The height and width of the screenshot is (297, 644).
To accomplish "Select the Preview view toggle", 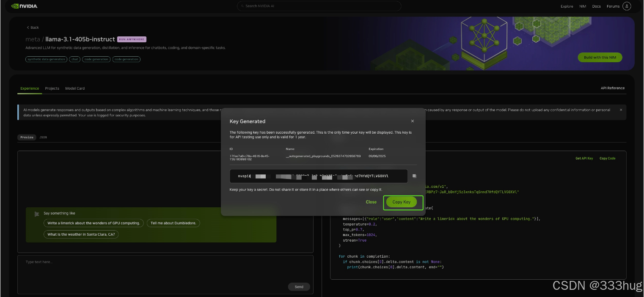I will (27, 137).
